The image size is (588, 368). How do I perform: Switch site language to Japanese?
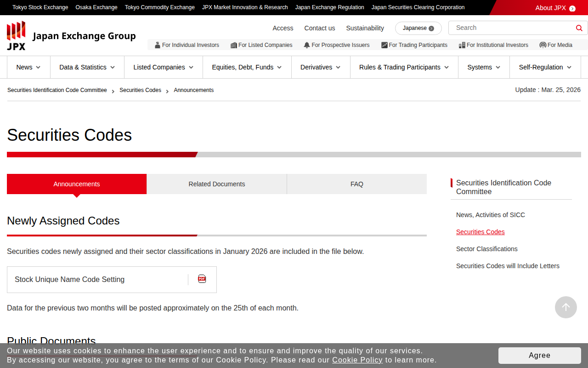[x=418, y=28]
